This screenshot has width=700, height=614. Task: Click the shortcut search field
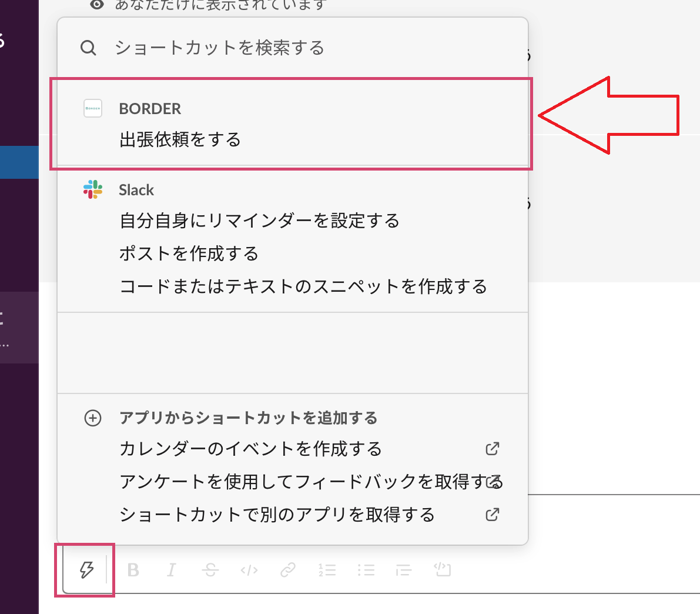[x=293, y=48]
